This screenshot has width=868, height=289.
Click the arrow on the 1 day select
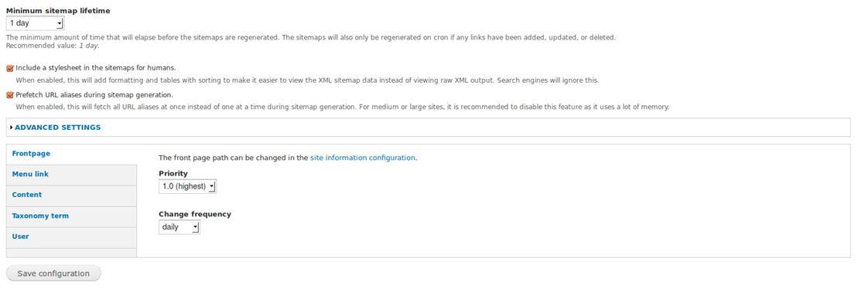coord(60,24)
